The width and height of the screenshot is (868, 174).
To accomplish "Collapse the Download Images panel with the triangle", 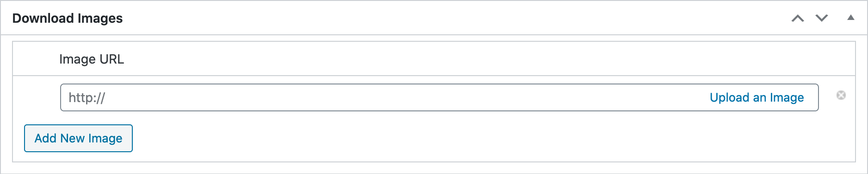I will pos(850,18).
